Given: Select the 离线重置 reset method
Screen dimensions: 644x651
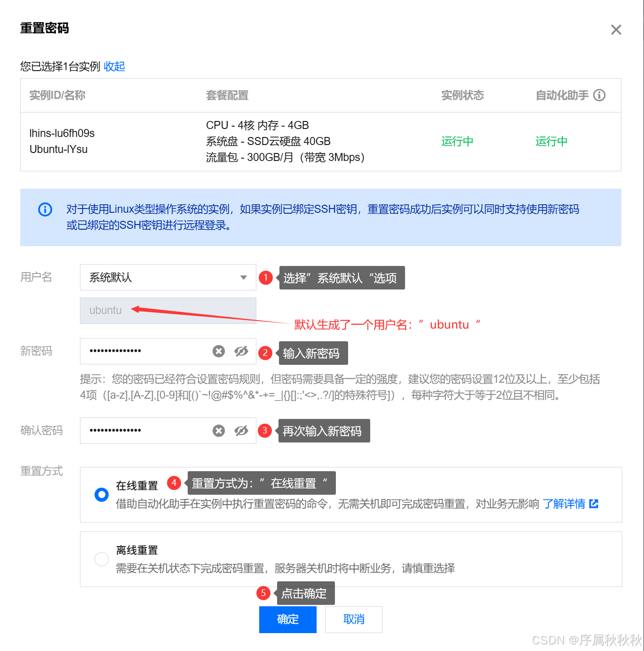Looking at the screenshot, I should 101,559.
